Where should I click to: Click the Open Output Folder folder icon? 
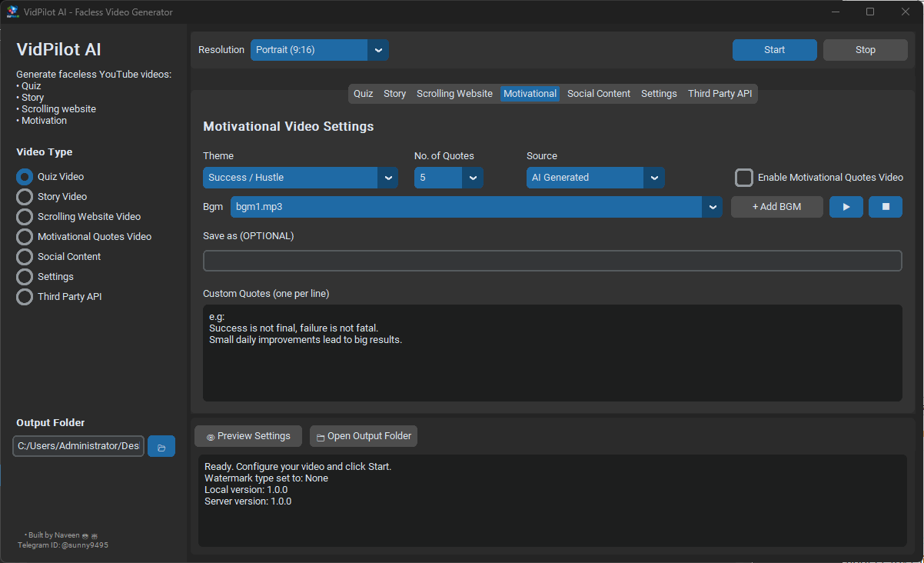[x=321, y=436]
